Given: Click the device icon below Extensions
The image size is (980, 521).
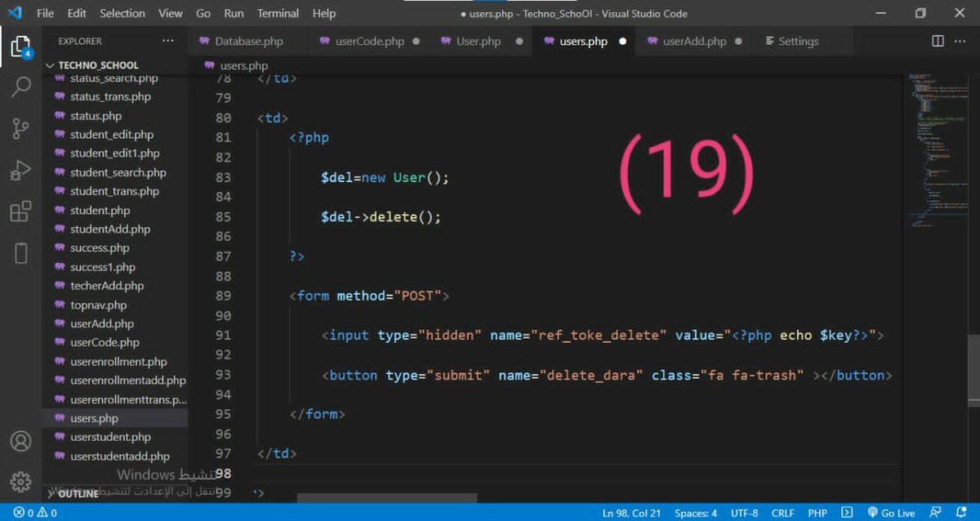Looking at the screenshot, I should pyautogui.click(x=20, y=253).
